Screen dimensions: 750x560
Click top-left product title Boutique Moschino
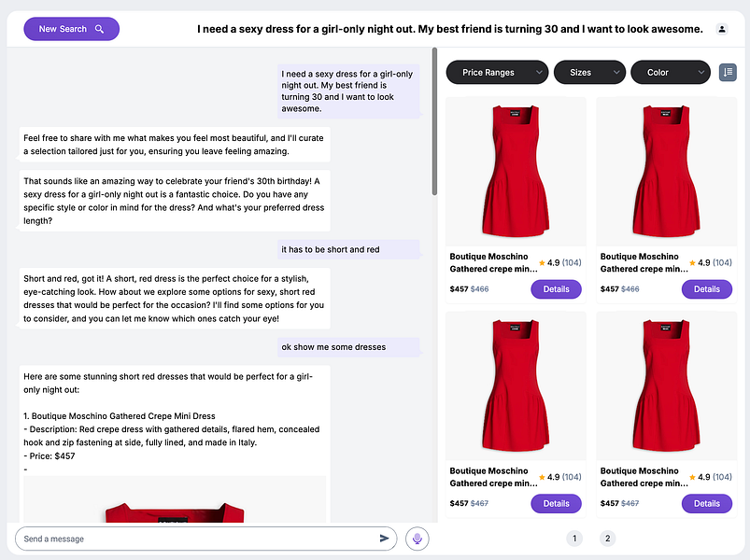pyautogui.click(x=493, y=263)
